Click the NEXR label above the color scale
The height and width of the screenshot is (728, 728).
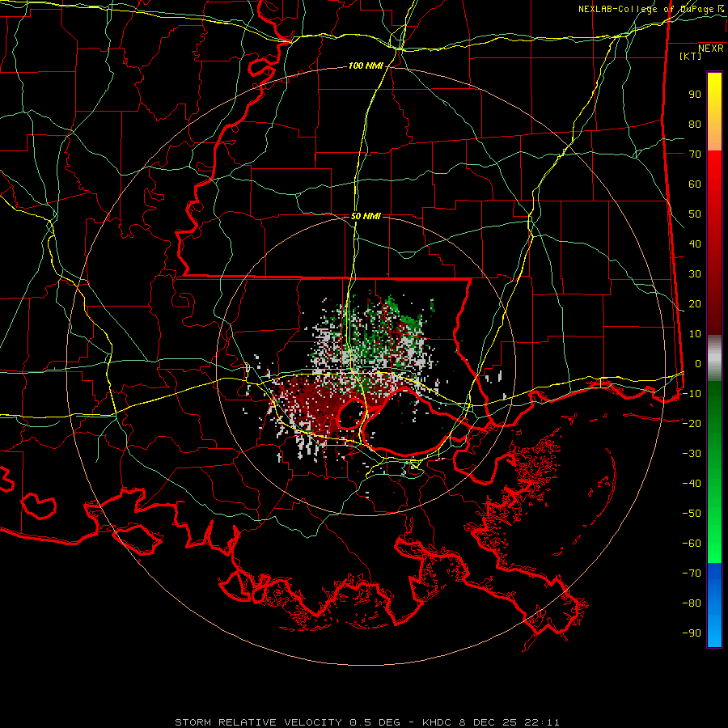[711, 49]
